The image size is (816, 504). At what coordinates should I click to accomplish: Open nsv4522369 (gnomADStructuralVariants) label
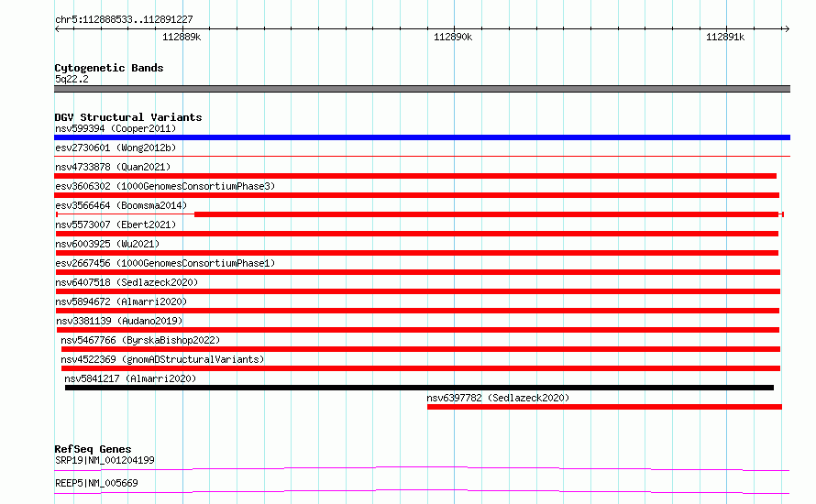tap(162, 359)
